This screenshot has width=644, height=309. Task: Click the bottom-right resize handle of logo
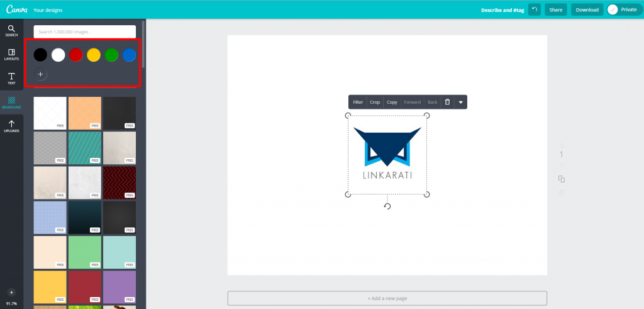pyautogui.click(x=427, y=194)
